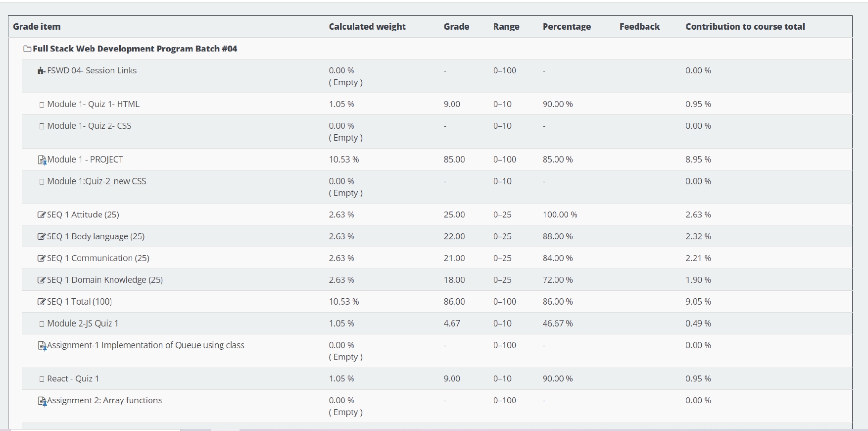Open Assignment 2: Array functions link
This screenshot has height=431, width=868.
pyautogui.click(x=104, y=401)
